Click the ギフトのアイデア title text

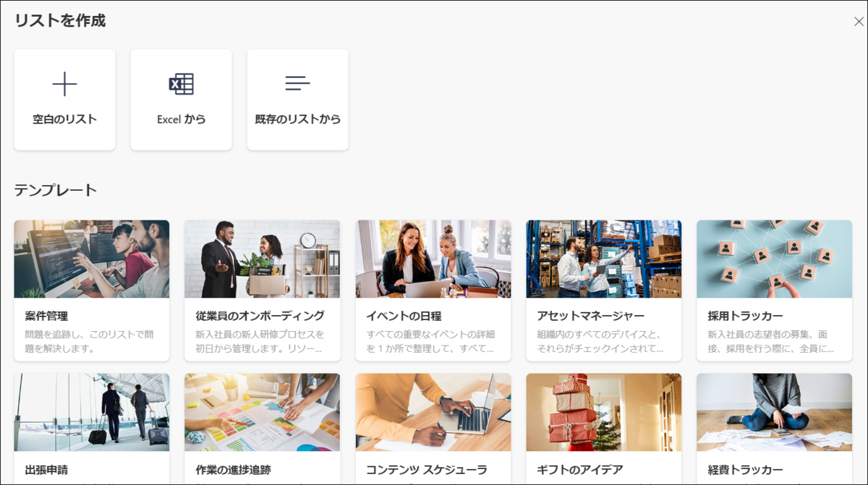coord(579,470)
